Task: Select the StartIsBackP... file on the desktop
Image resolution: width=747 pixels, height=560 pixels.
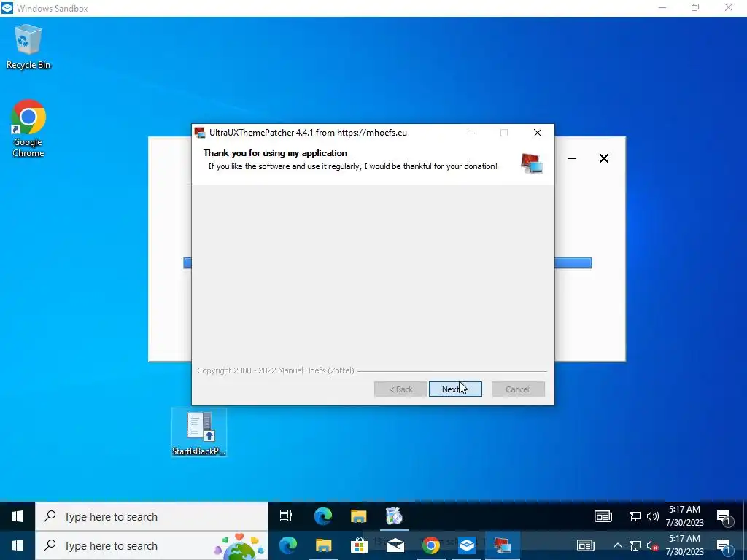Action: [199, 432]
